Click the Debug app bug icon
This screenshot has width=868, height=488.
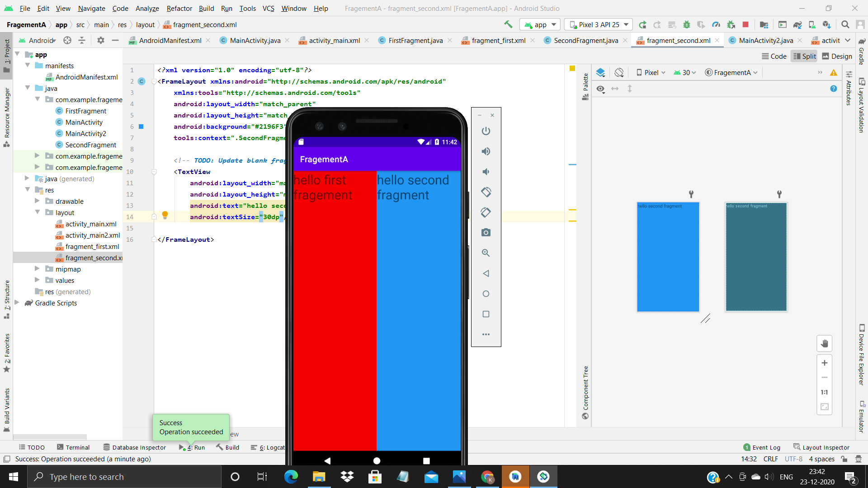coord(686,25)
